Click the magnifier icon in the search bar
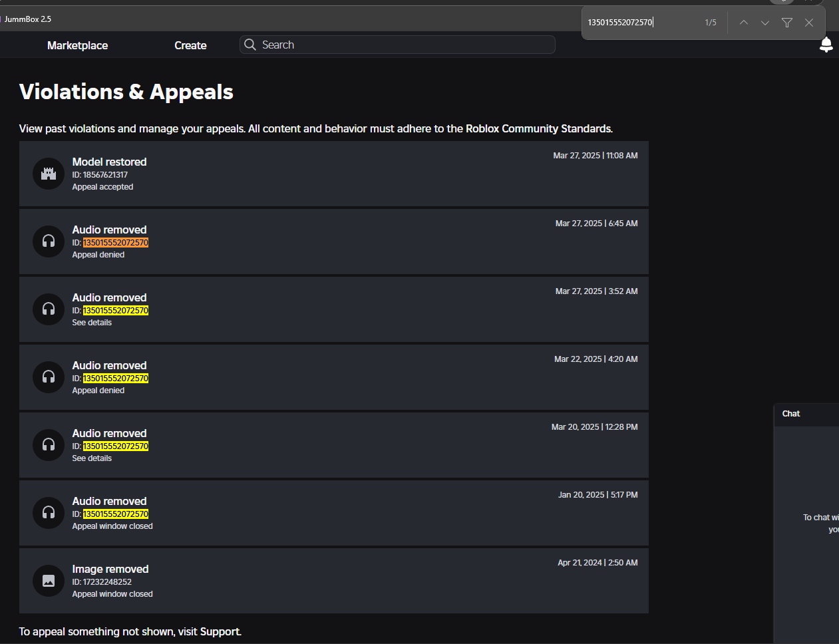This screenshot has width=839, height=644. (x=250, y=44)
